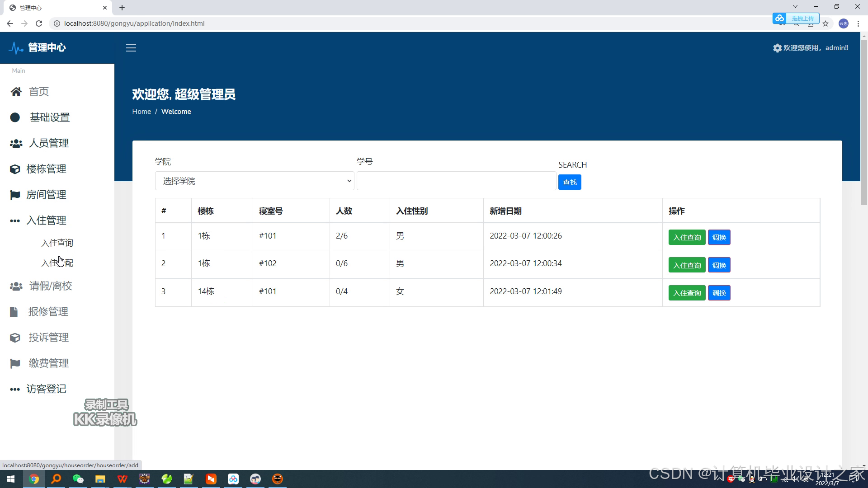
Task: Click the people icon beside 人员管理
Action: point(16,143)
